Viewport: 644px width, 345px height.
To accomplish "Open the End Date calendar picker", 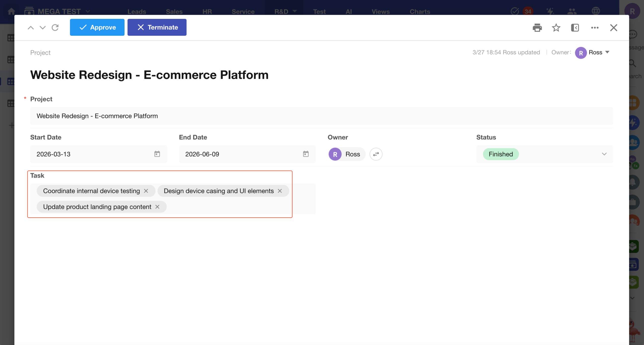I will click(x=306, y=154).
